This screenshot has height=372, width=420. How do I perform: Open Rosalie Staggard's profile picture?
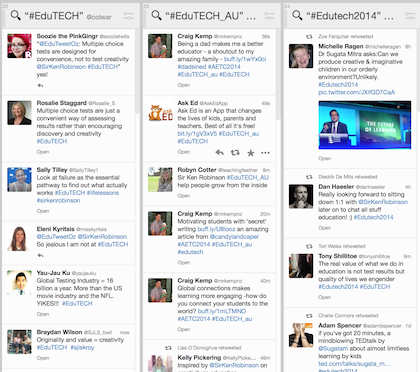(x=19, y=113)
